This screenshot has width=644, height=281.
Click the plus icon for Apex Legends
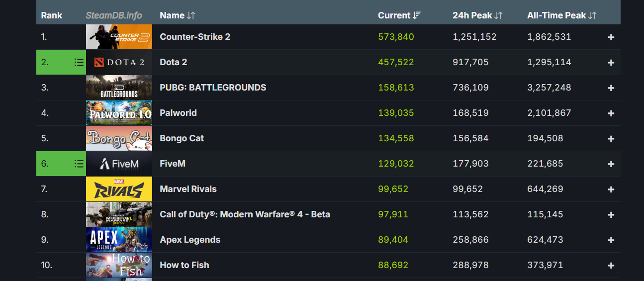611,240
